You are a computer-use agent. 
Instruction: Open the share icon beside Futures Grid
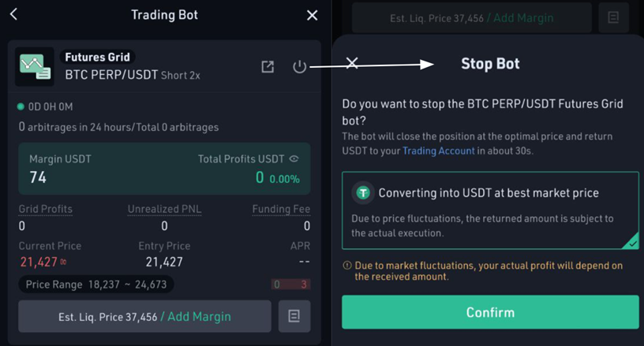[268, 66]
